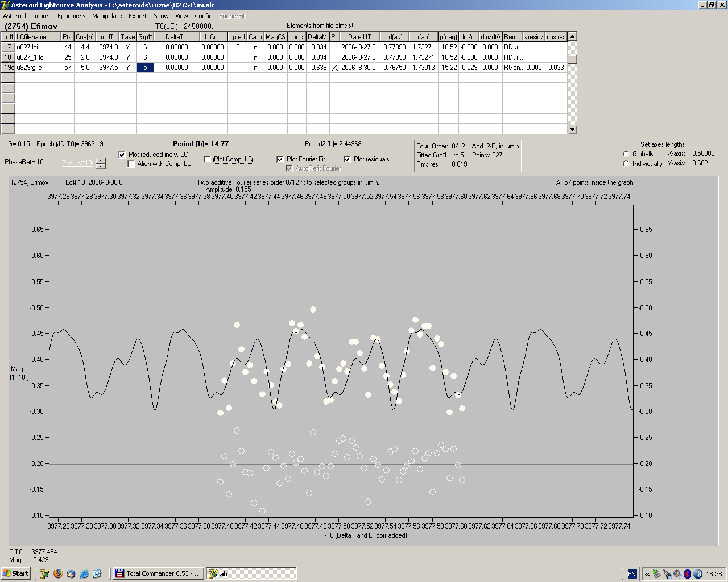Toggle Plot reduced indiv. LC checkbox
The height and width of the screenshot is (582, 728).
click(x=122, y=155)
